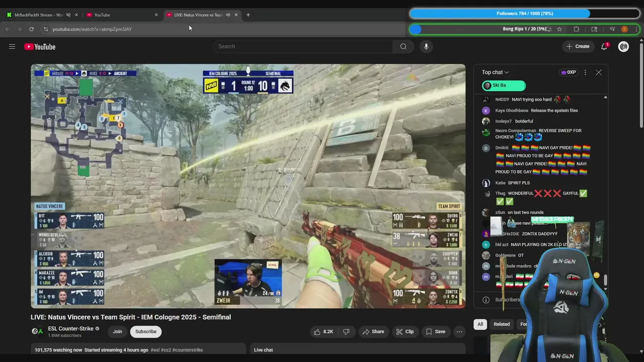The height and width of the screenshot is (362, 644).
Task: Click the Join button
Action: pyautogui.click(x=117, y=332)
